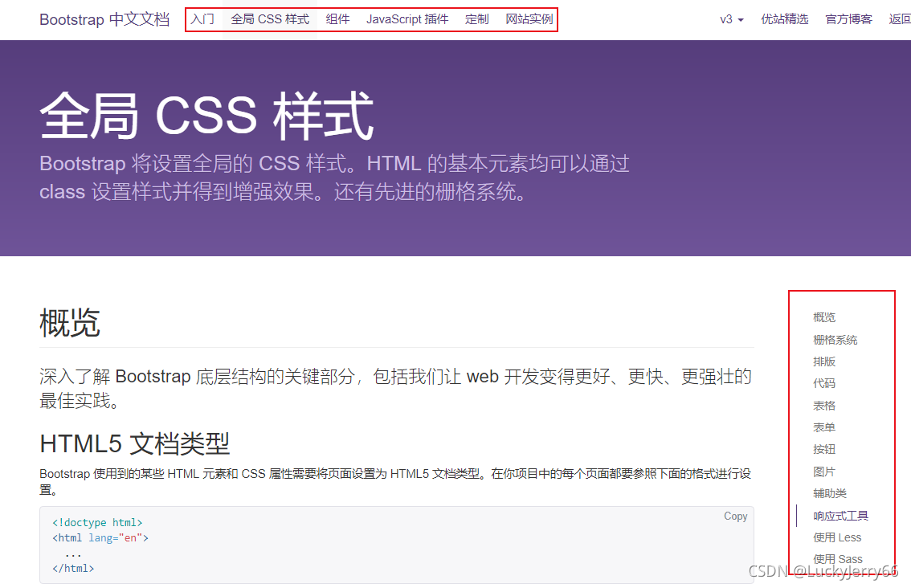The height and width of the screenshot is (588, 911).
Task: Select 排版 from the sidebar
Action: pyautogui.click(x=824, y=361)
